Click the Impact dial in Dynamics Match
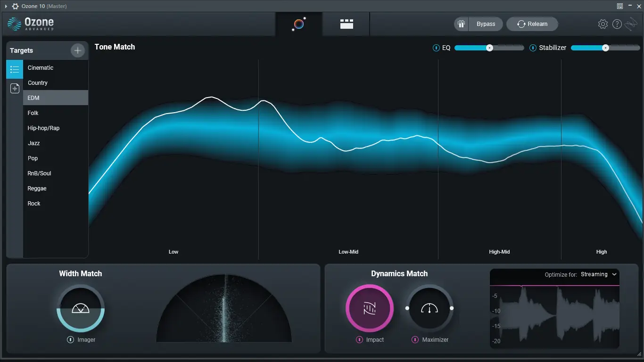This screenshot has height=362, width=644. tap(370, 309)
